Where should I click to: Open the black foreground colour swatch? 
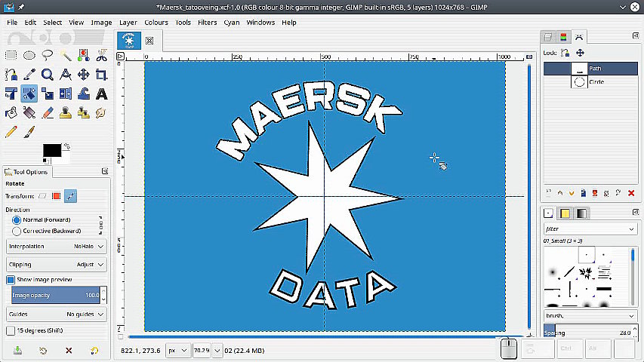pos(52,150)
